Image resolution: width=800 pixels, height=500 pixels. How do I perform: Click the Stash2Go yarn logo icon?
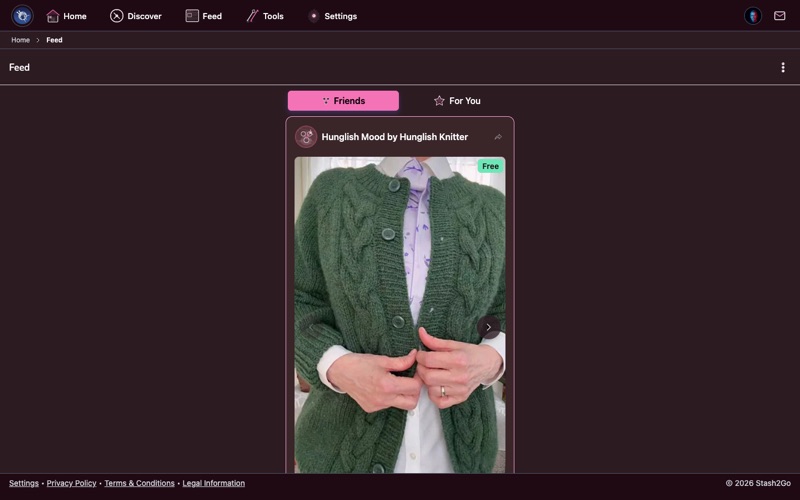coord(22,16)
